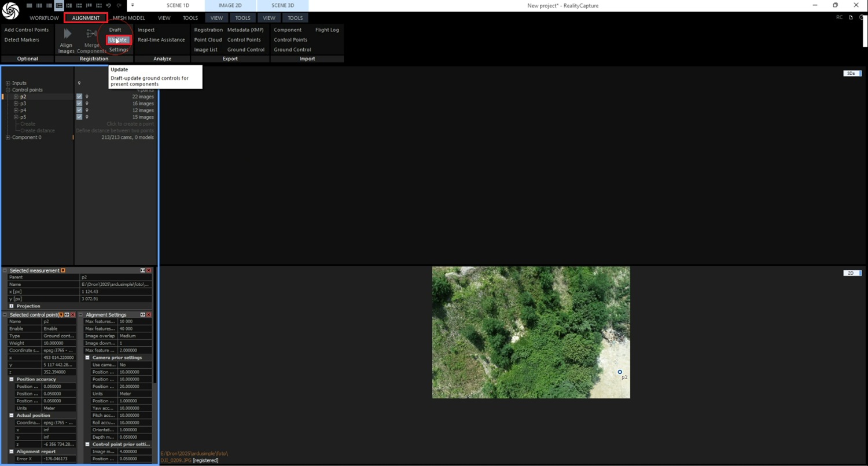Screen dimensions: 868x466
Task: Click the orange pin icon on Selected measurement
Action: 63,270
